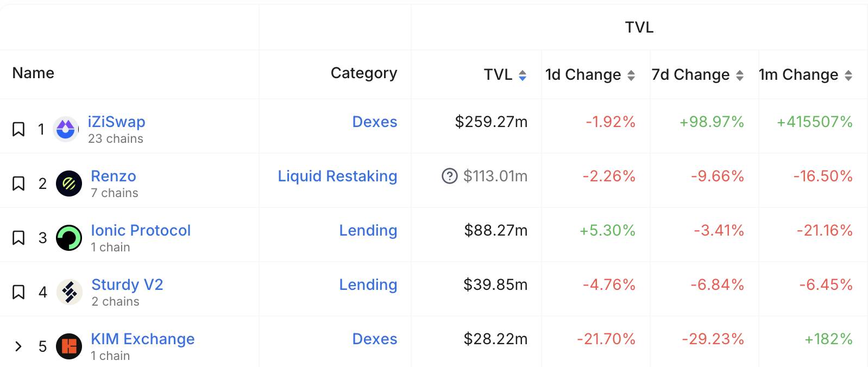Click the iZiSwap logo icon
Image resolution: width=868 pixels, height=367 pixels.
66,129
